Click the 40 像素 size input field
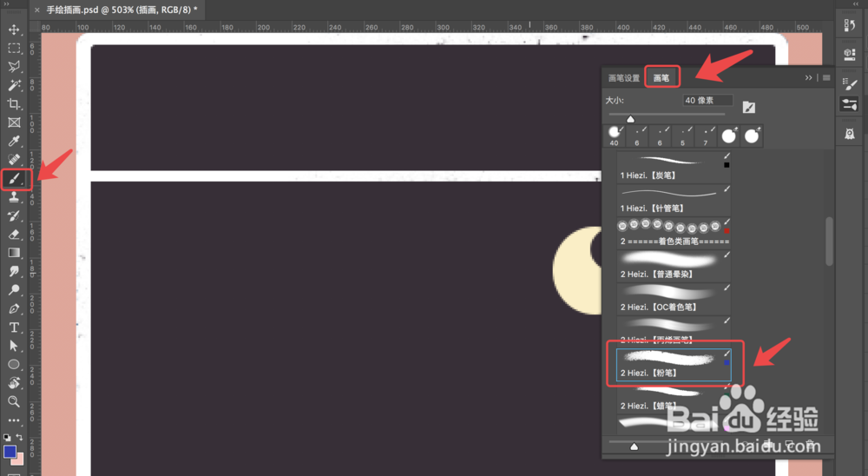The image size is (868, 476). (x=708, y=100)
